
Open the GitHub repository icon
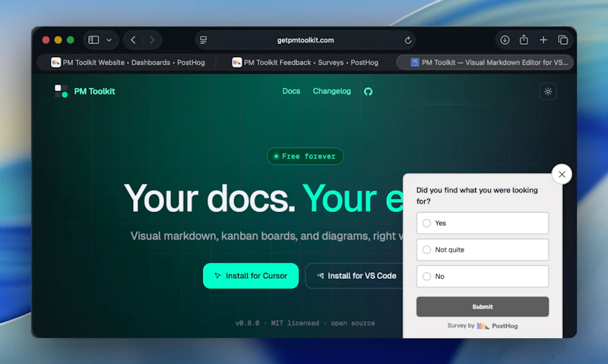[368, 91]
